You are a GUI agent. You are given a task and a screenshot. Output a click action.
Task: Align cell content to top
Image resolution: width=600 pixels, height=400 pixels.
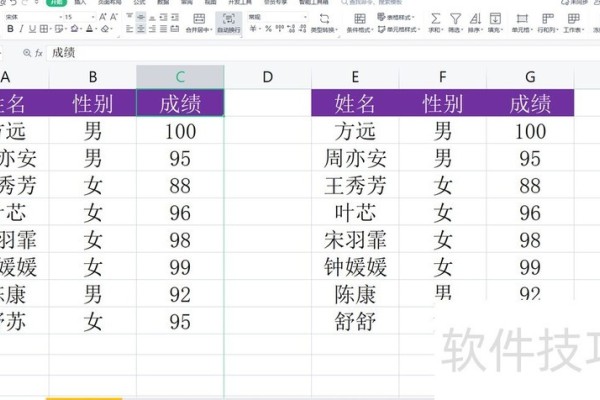[x=129, y=17]
